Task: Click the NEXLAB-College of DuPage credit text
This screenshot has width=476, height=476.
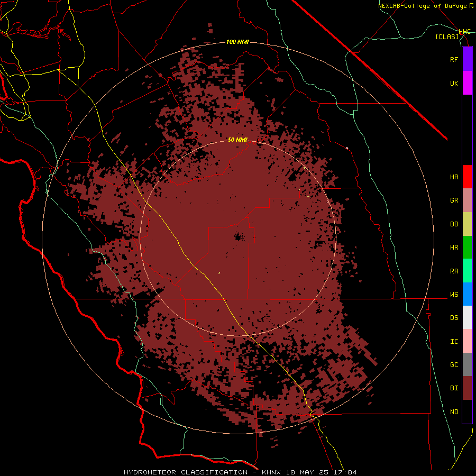Action: [426, 6]
